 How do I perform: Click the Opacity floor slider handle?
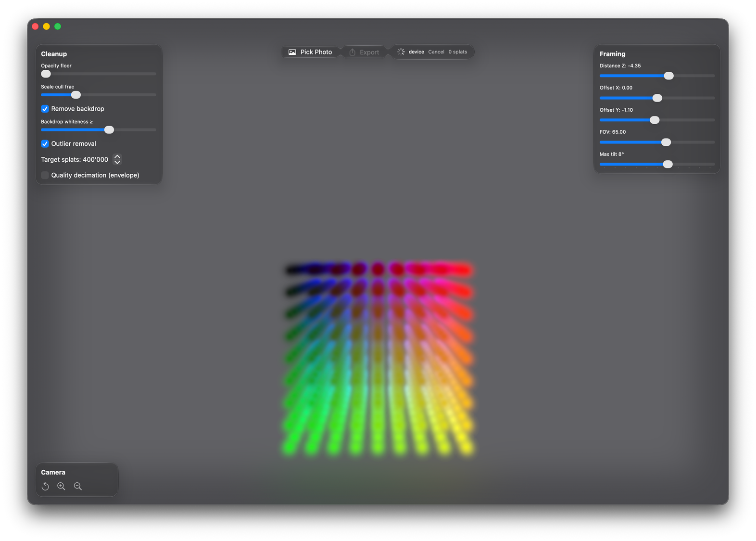[x=46, y=74]
